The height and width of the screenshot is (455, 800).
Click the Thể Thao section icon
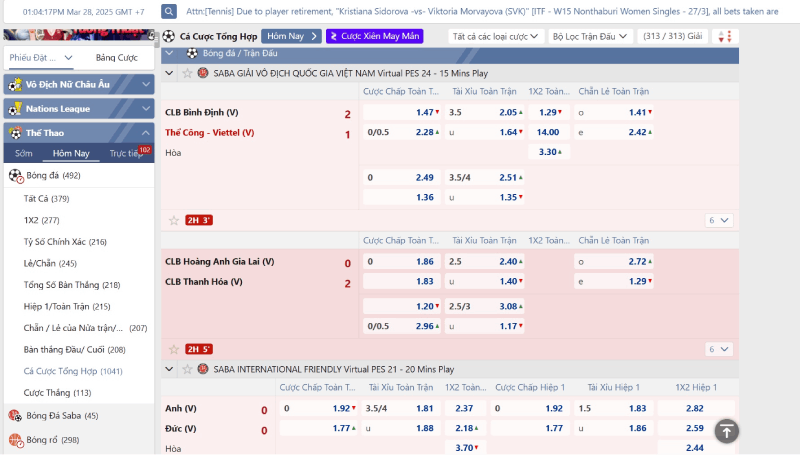[15, 133]
